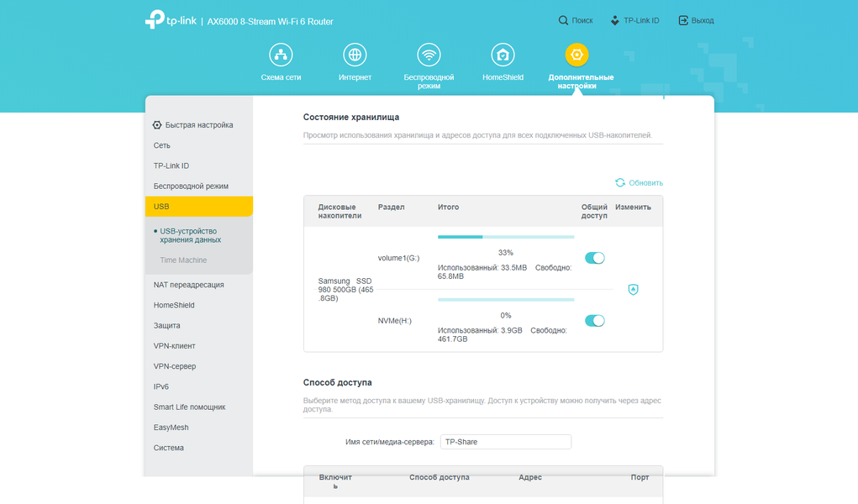The image size is (858, 504).
Task: Click the Поиск link text
Action: coord(582,20)
